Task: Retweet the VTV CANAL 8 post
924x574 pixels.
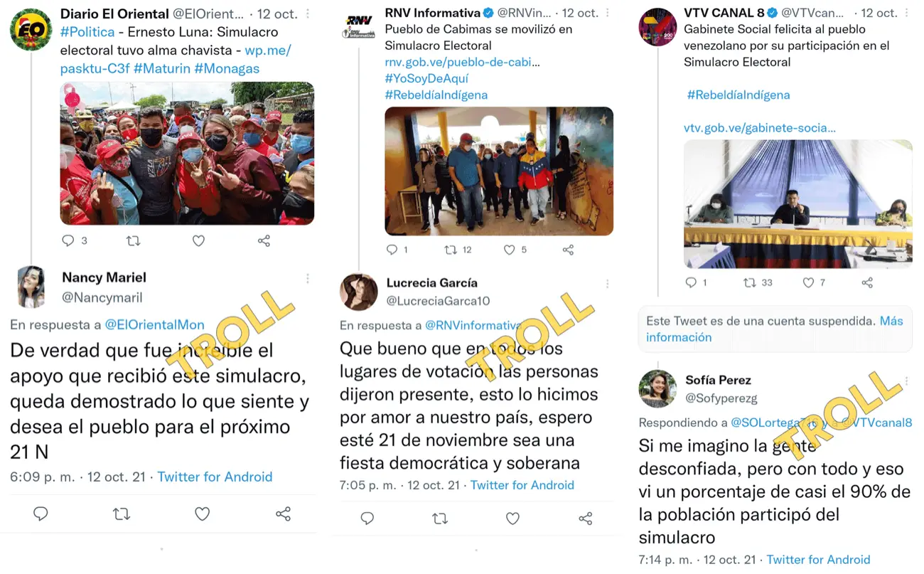Action: coord(750,282)
